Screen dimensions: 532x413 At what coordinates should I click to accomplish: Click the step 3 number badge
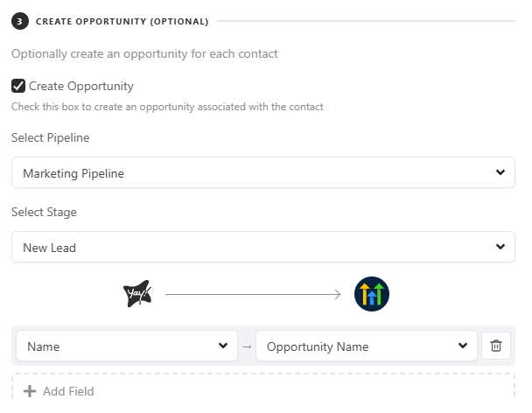click(x=19, y=20)
